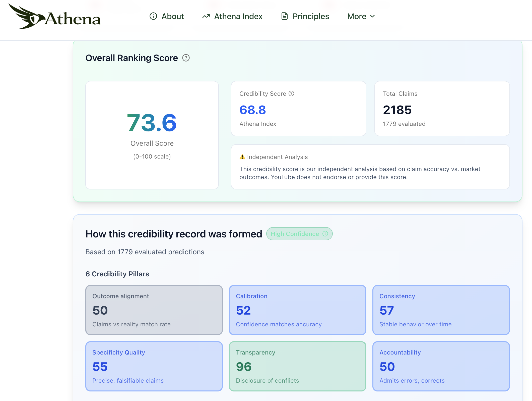Click the info icon inside High Confidence badge
This screenshot has width=532, height=401.
(325, 234)
